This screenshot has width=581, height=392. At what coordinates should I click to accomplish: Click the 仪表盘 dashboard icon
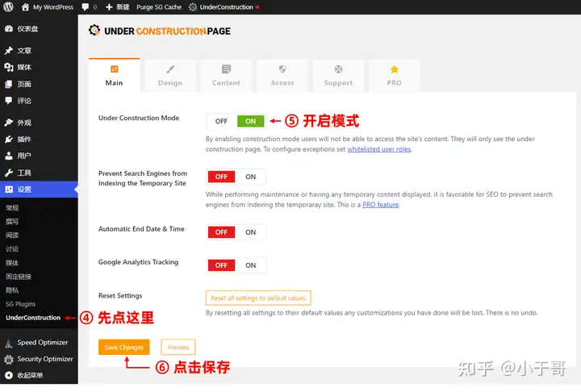click(9, 28)
